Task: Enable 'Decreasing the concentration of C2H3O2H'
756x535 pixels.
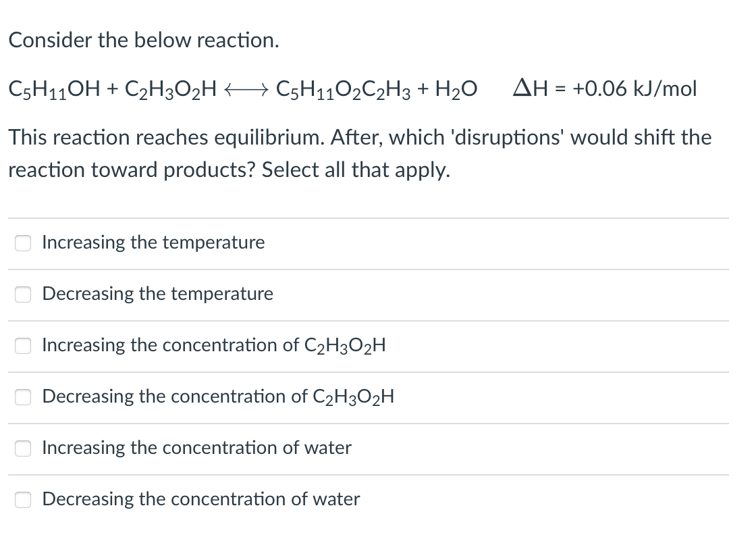Action: click(23, 397)
